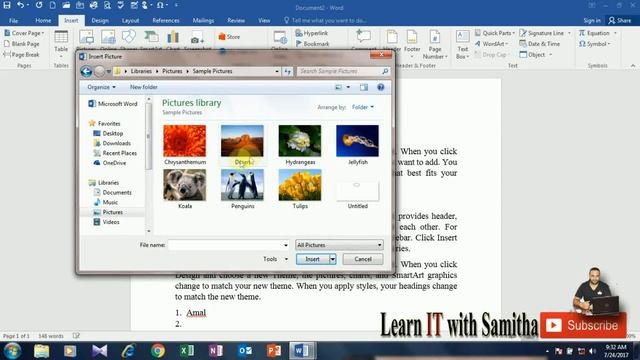Open the Tools dropdown in dialog
This screenshot has width=640, height=360.
[276, 259]
